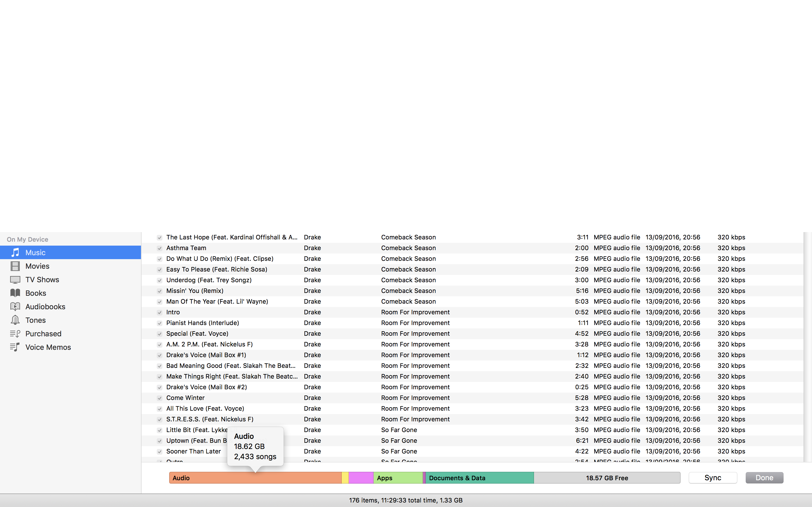The height and width of the screenshot is (507, 812).
Task: Click the Movies filmstrip icon
Action: 16,266
